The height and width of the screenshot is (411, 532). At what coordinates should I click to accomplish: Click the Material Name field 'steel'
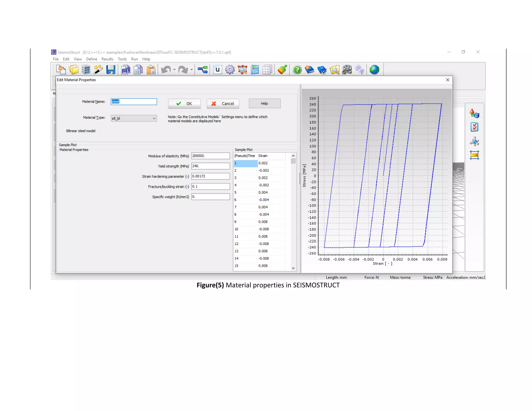click(134, 102)
